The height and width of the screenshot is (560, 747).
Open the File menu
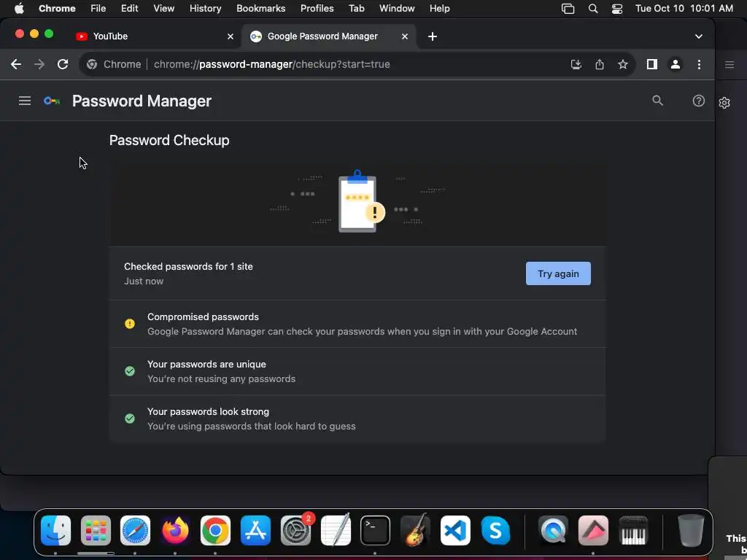[98, 8]
